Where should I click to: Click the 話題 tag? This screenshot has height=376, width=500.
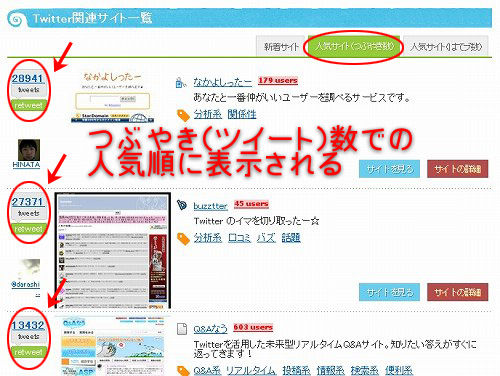(x=291, y=238)
